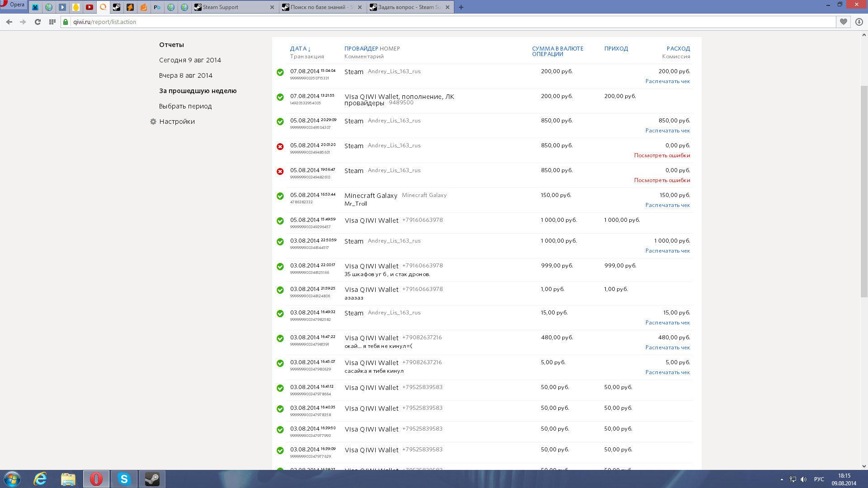Open File Explorer from taskbar
This screenshot has height=488, width=868.
click(x=68, y=479)
